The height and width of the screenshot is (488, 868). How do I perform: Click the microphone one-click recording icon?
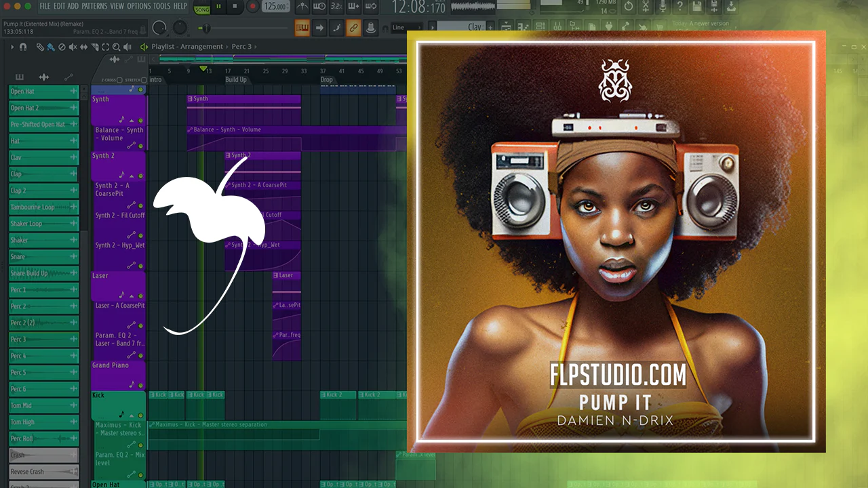coord(663,7)
